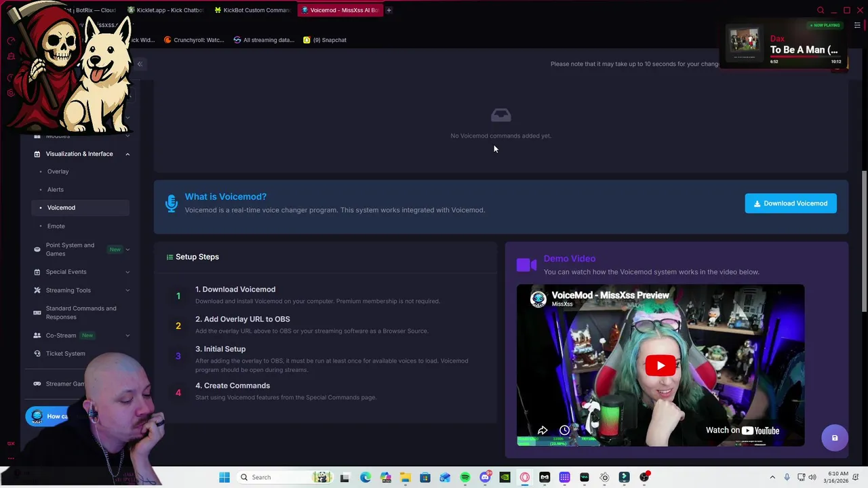Expand the Co-Stream section
Screen dimensions: 868x488
point(127,335)
